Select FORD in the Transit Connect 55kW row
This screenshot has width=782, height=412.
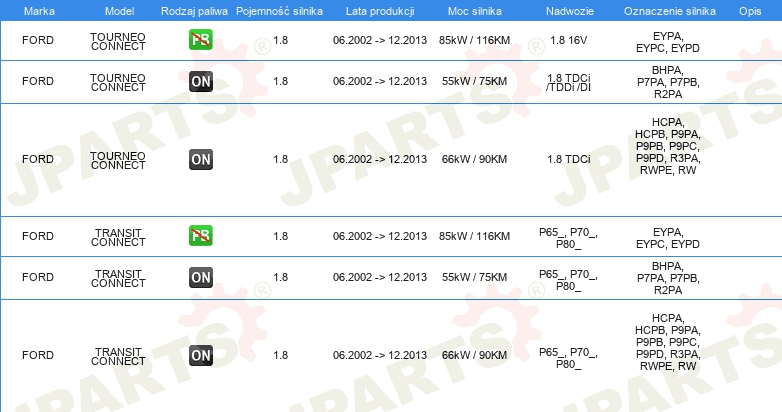(x=38, y=277)
